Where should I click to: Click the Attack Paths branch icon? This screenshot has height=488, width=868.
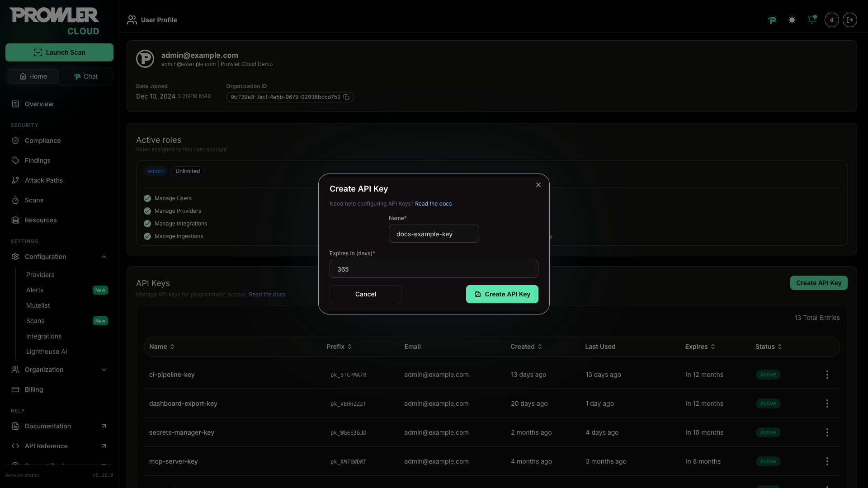[15, 180]
